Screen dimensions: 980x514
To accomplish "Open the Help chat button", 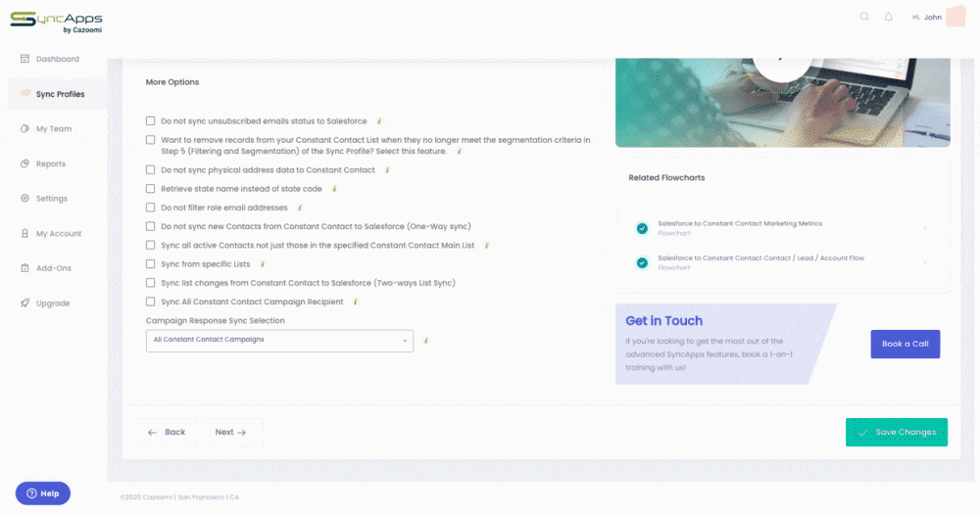I will coord(43,493).
